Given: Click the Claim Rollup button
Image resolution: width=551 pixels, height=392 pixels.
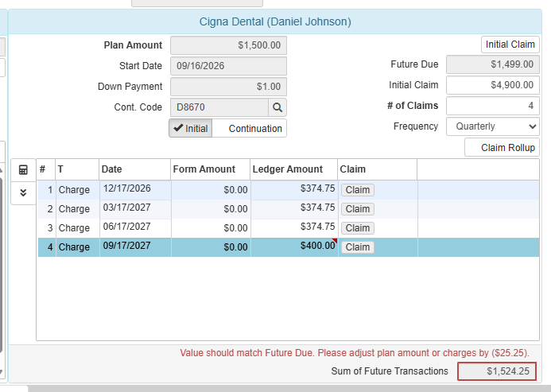Looking at the screenshot, I should (502, 147).
